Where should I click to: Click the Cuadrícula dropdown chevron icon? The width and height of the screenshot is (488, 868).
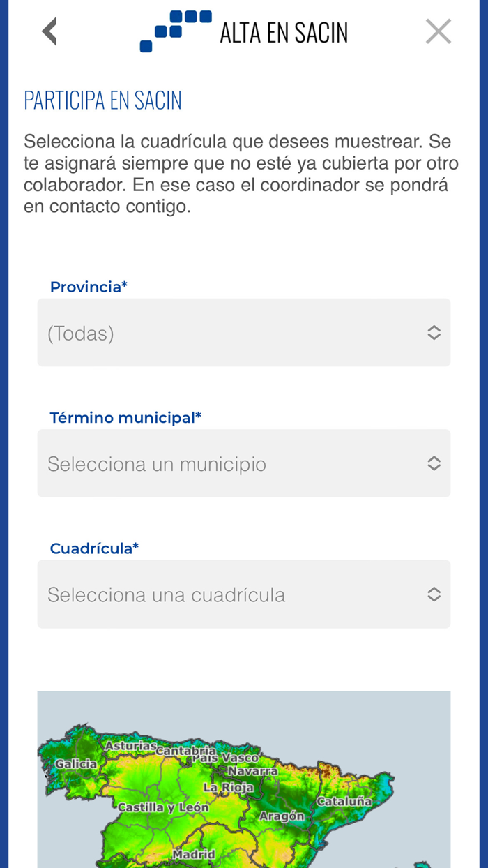433,594
